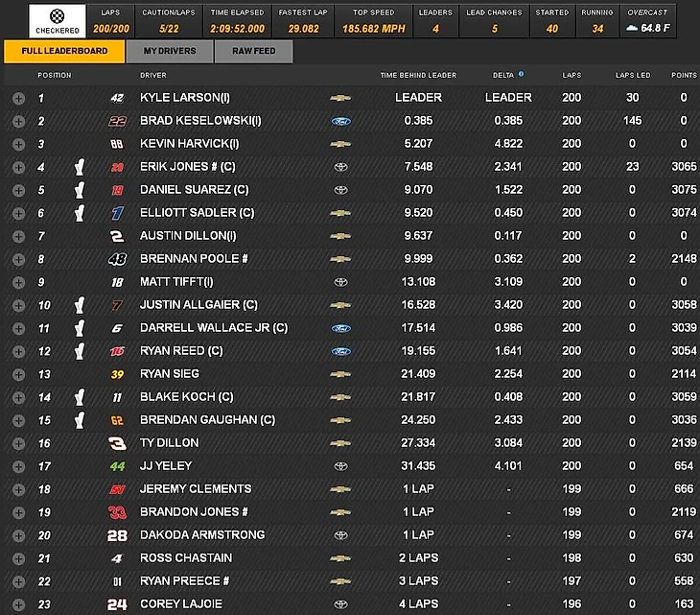This screenshot has width=700, height=615.
Task: Expand Ross Chastain's row details
Action: 18,558
